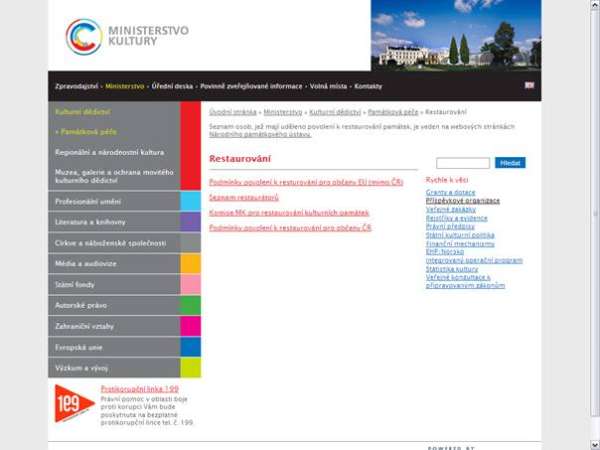Viewport: 600px width, 450px height.
Task: Open Regionální a národnostní kultura sidebar item
Action: click(x=109, y=152)
